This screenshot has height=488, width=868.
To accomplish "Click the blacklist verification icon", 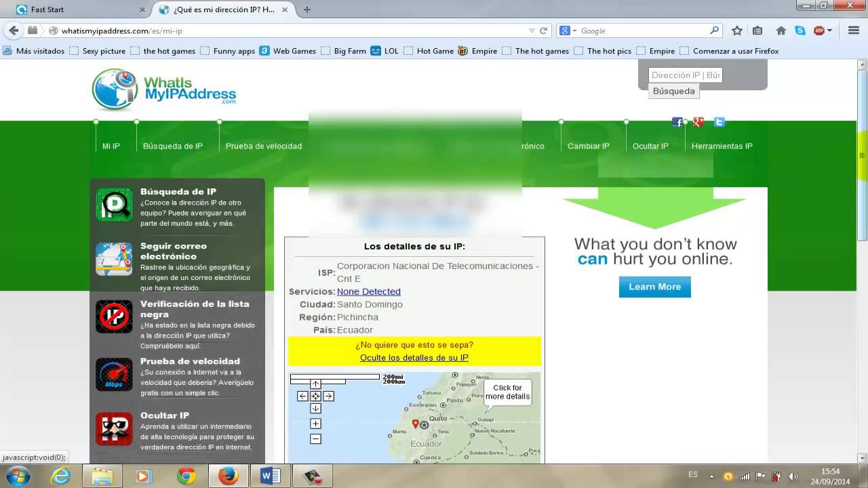I will 114,317.
